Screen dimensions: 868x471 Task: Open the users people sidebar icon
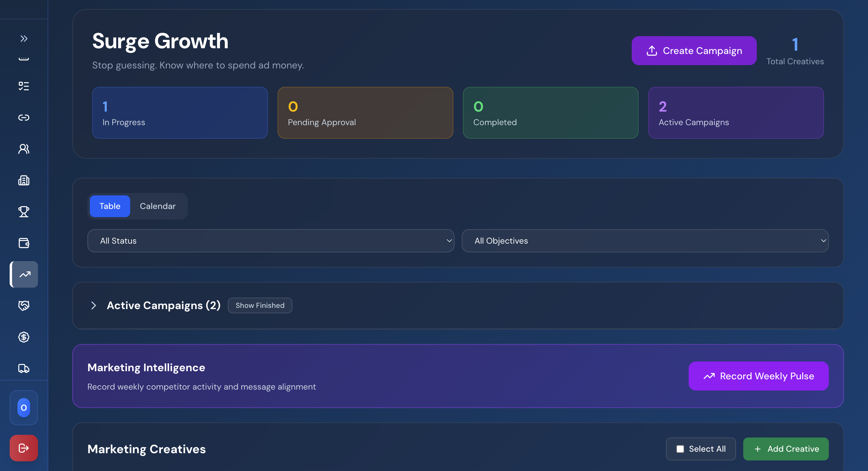tap(24, 149)
